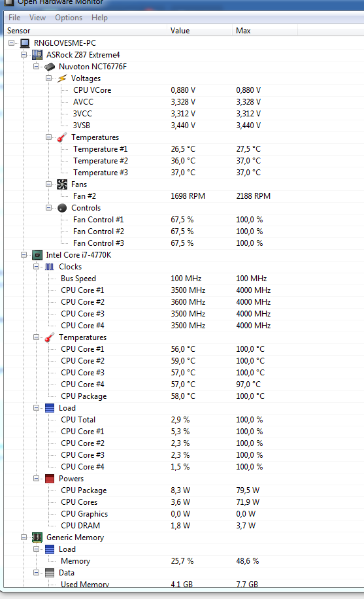Select the Fan Control #1 row
The image size is (364, 599).
(184, 220)
